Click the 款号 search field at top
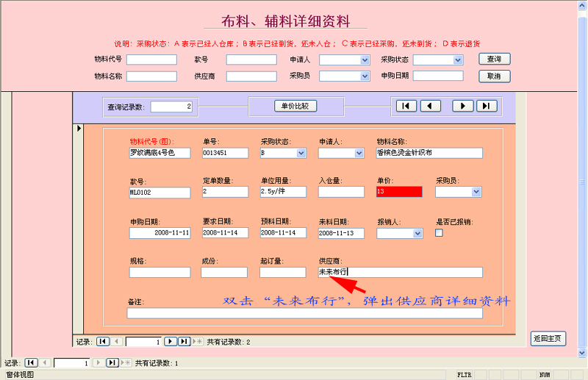This screenshot has width=588, height=380. point(251,60)
